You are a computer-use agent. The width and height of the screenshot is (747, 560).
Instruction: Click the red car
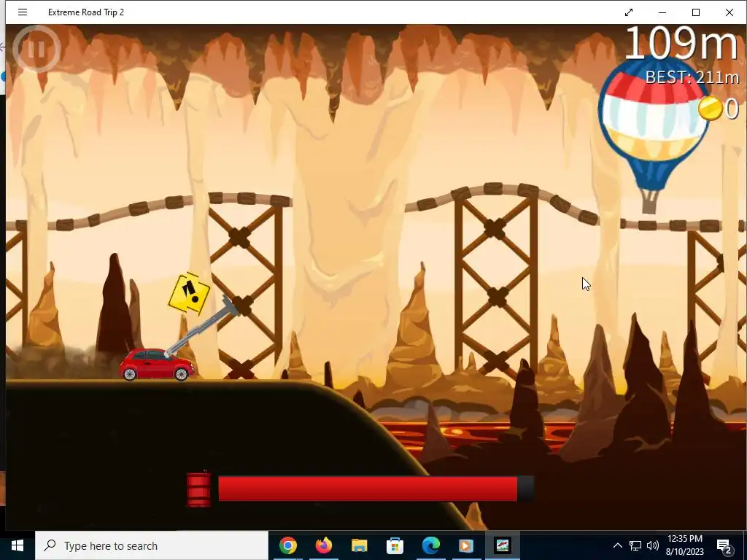point(157,365)
